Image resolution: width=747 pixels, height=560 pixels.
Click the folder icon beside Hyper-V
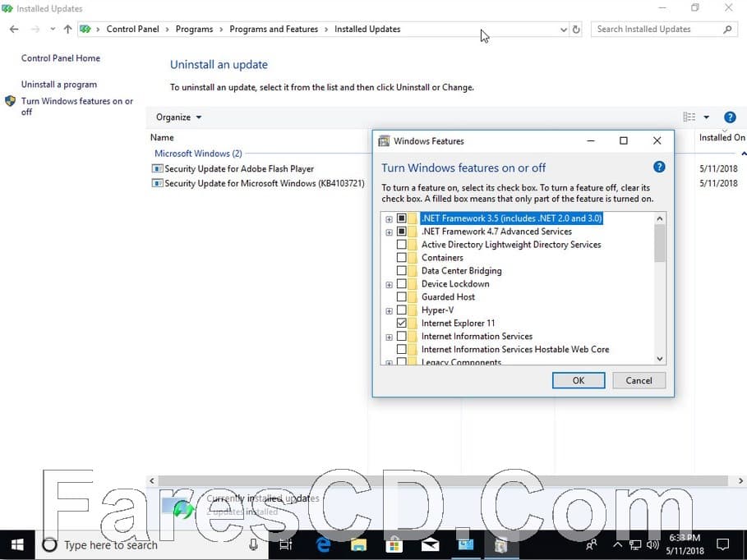click(x=413, y=310)
